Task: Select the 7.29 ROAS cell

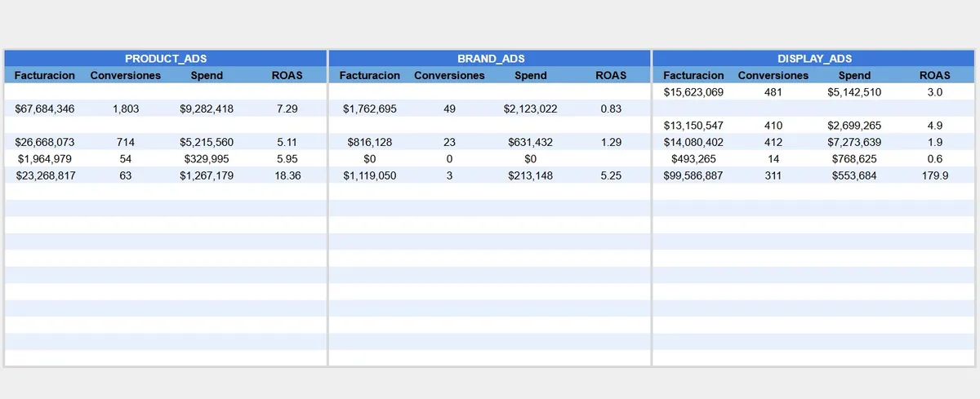Action: click(287, 109)
